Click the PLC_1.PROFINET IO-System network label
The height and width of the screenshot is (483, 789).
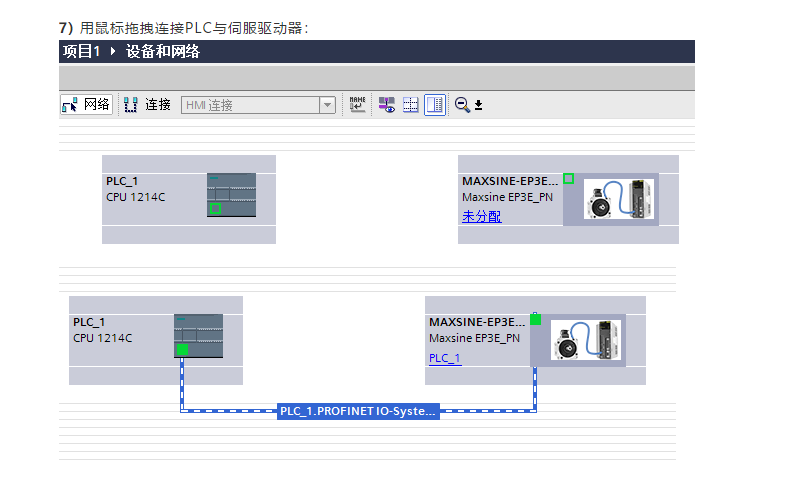tap(358, 411)
